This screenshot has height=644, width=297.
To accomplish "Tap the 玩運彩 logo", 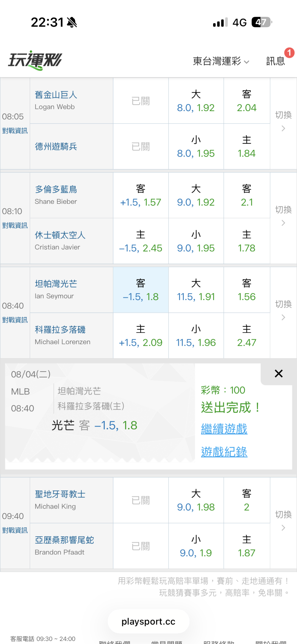I will point(35,60).
